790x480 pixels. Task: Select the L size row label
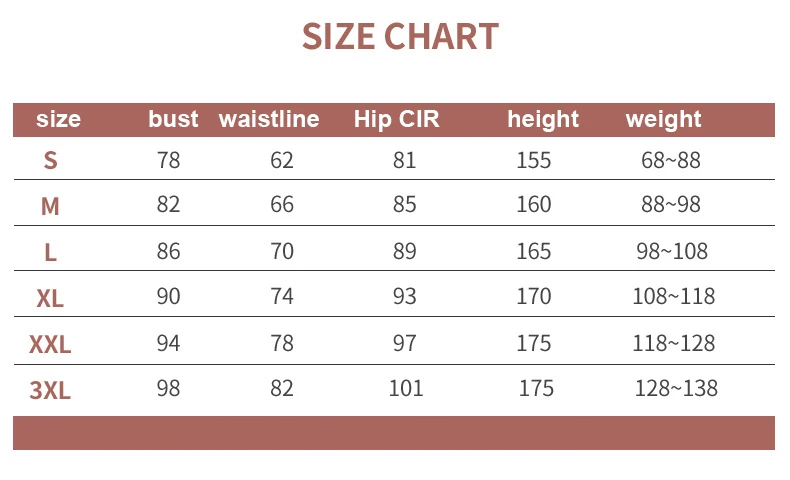[x=50, y=252]
